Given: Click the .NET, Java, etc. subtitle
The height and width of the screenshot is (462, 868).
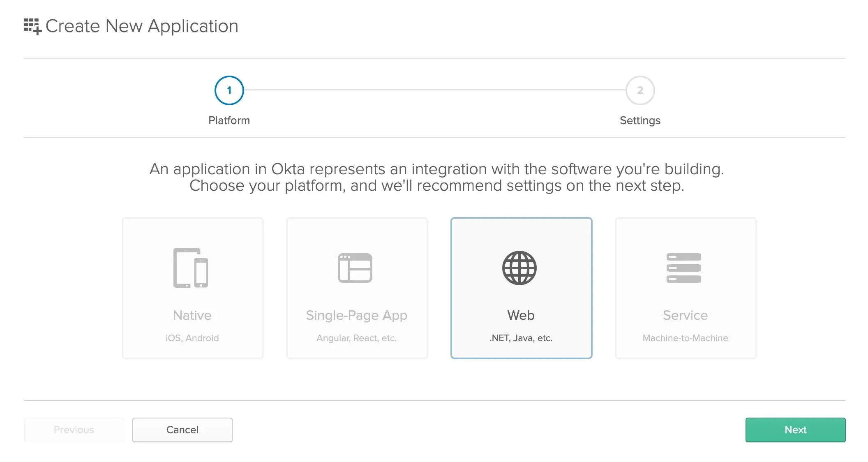Looking at the screenshot, I should pyautogui.click(x=521, y=338).
